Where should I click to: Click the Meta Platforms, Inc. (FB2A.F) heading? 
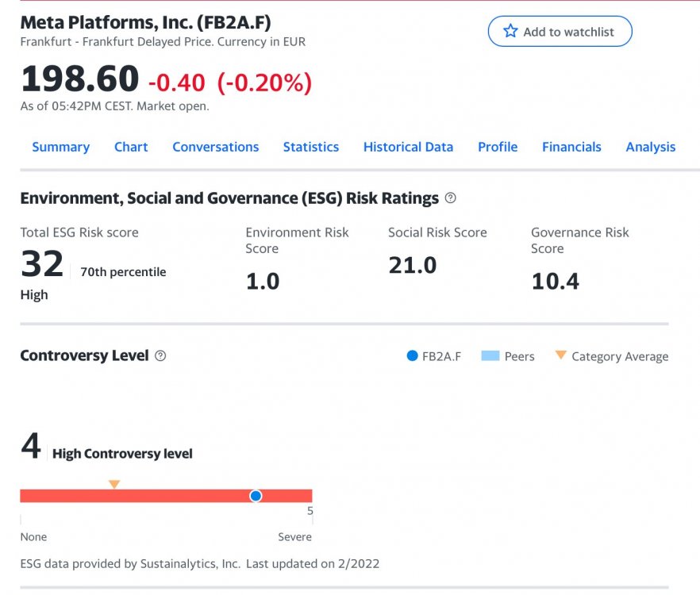click(x=145, y=22)
